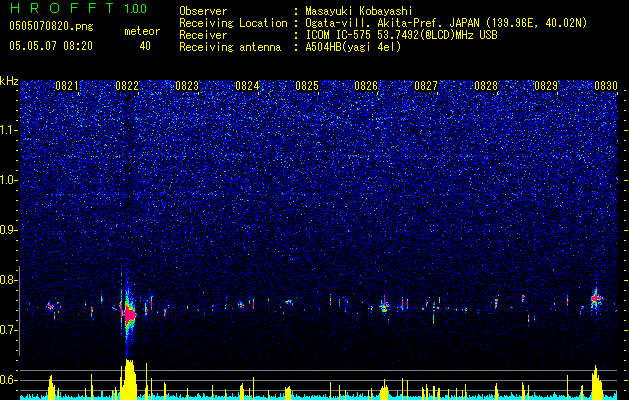
Task: Click the 0.7 frequency axis label
Action: 8,330
